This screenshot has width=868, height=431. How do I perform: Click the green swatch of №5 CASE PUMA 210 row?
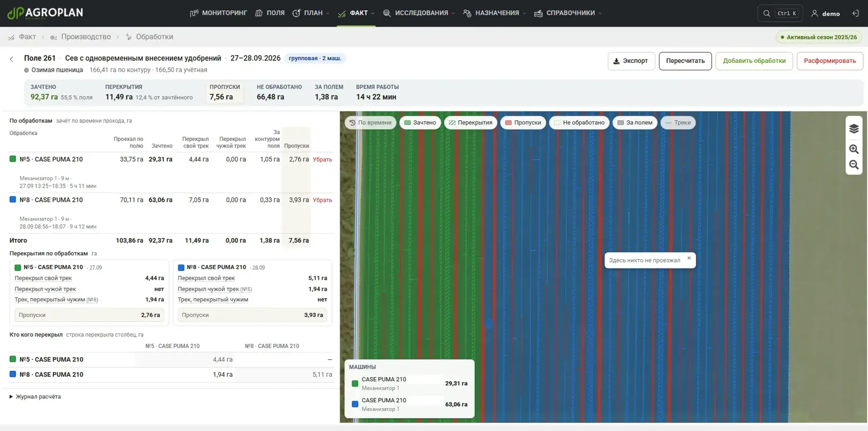click(13, 159)
